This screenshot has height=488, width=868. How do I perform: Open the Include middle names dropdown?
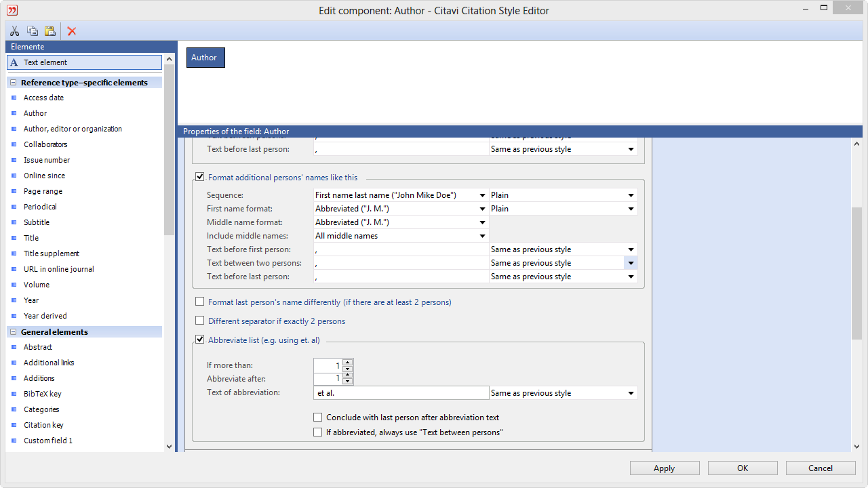pyautogui.click(x=482, y=236)
